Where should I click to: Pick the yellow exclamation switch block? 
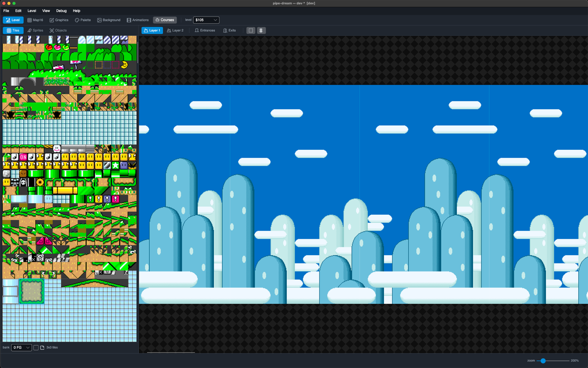(99, 199)
